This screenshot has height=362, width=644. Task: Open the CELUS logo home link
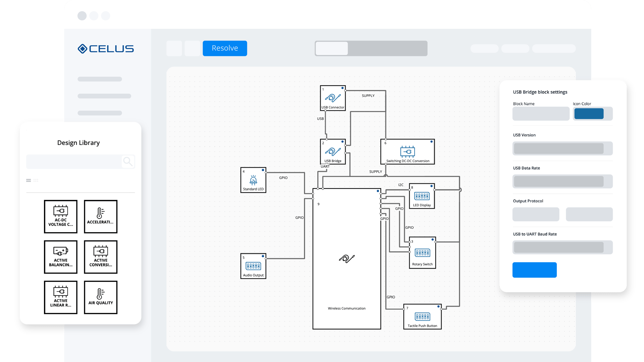106,49
